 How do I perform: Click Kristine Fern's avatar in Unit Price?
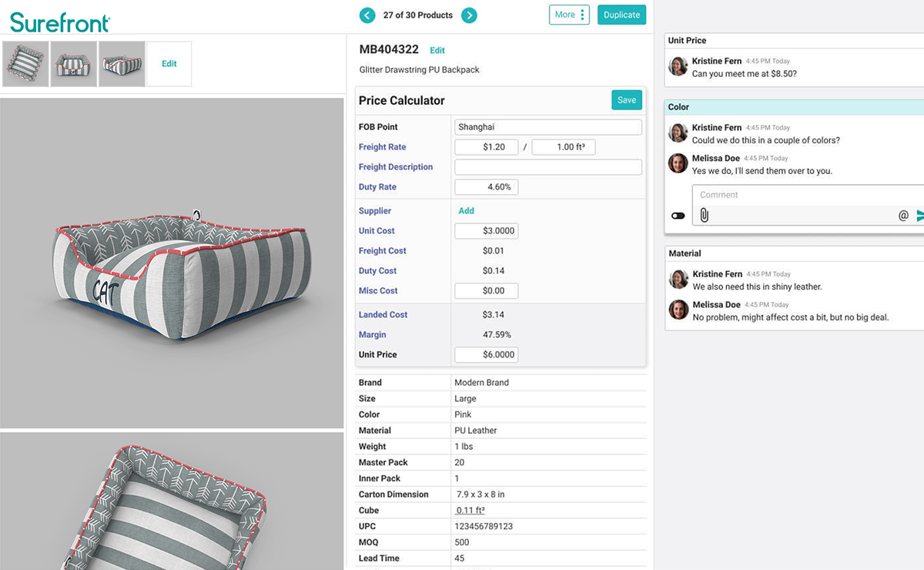tap(678, 67)
